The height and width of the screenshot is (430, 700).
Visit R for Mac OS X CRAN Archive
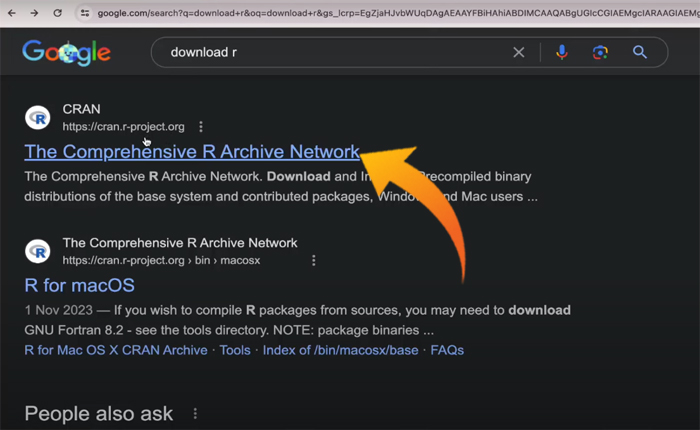pyautogui.click(x=116, y=350)
